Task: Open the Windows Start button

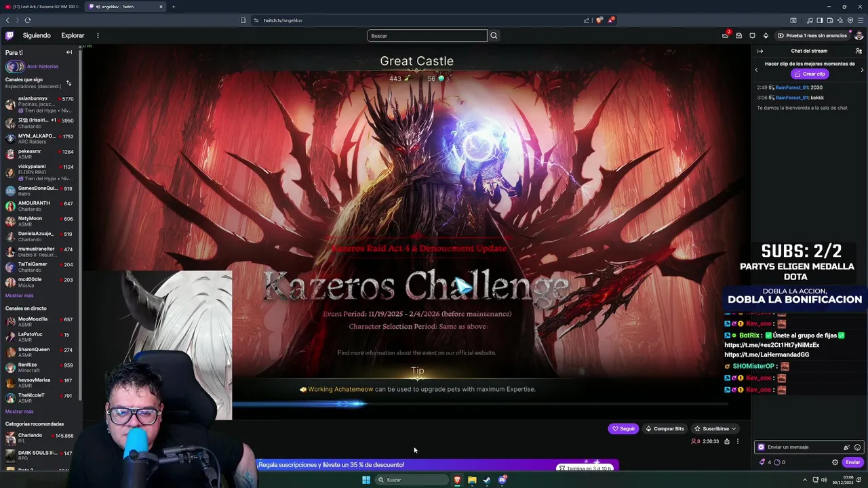Action: click(x=366, y=480)
